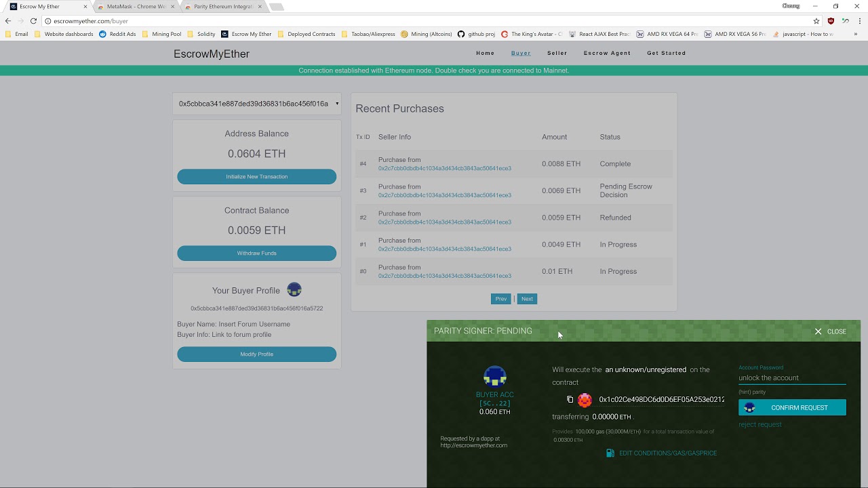The image size is (868, 488).
Task: Open the Buyer navigation item
Action: click(x=521, y=53)
